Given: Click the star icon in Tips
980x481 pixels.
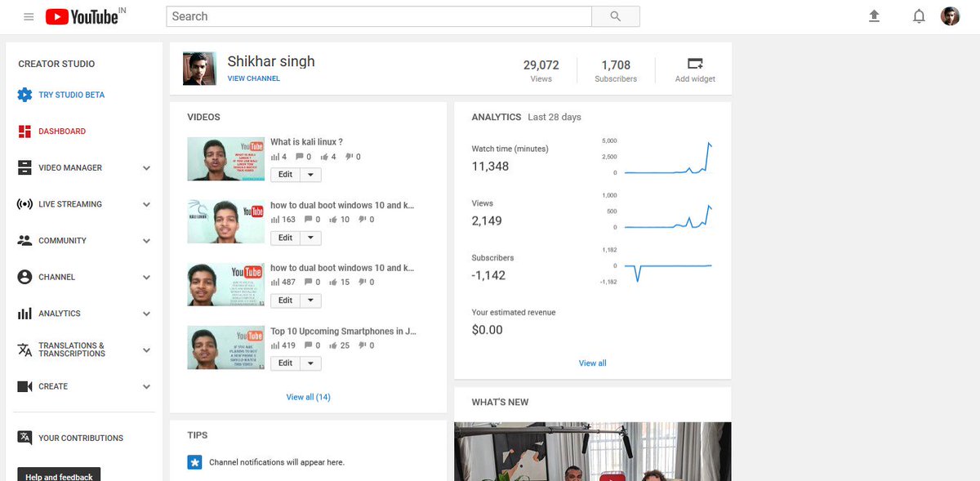Looking at the screenshot, I should pos(194,462).
